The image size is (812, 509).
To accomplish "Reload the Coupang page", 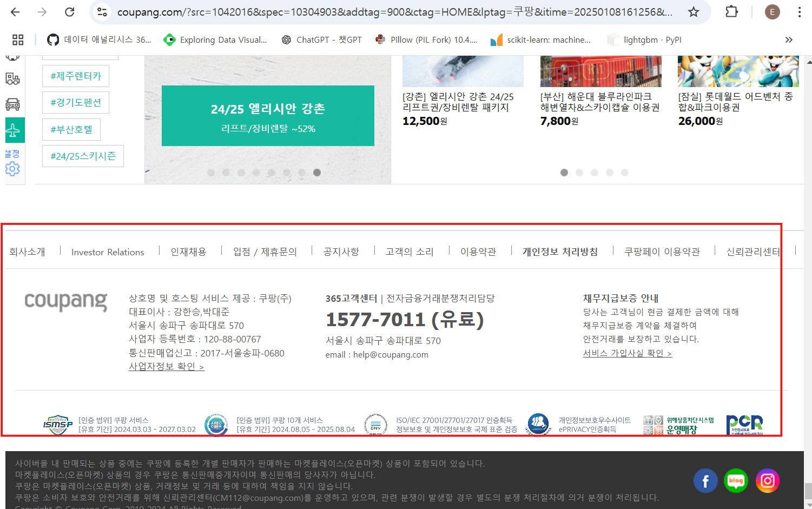I will pos(69,12).
